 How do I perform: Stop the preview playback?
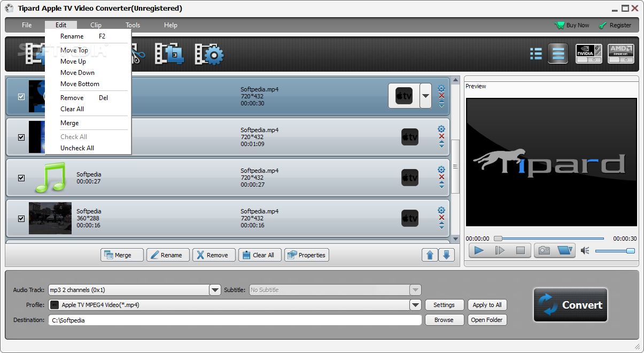(x=520, y=250)
